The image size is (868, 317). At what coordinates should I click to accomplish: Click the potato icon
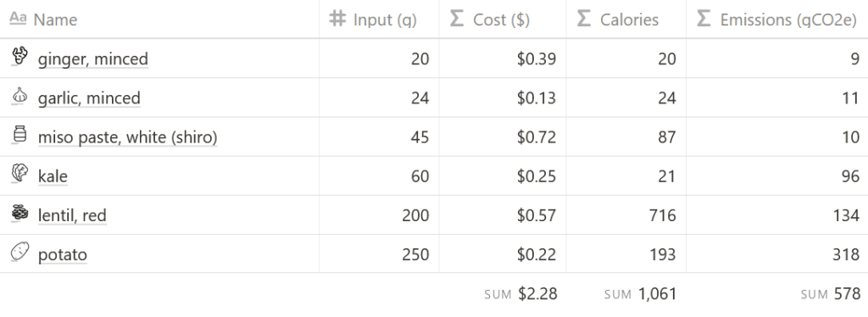tap(19, 252)
